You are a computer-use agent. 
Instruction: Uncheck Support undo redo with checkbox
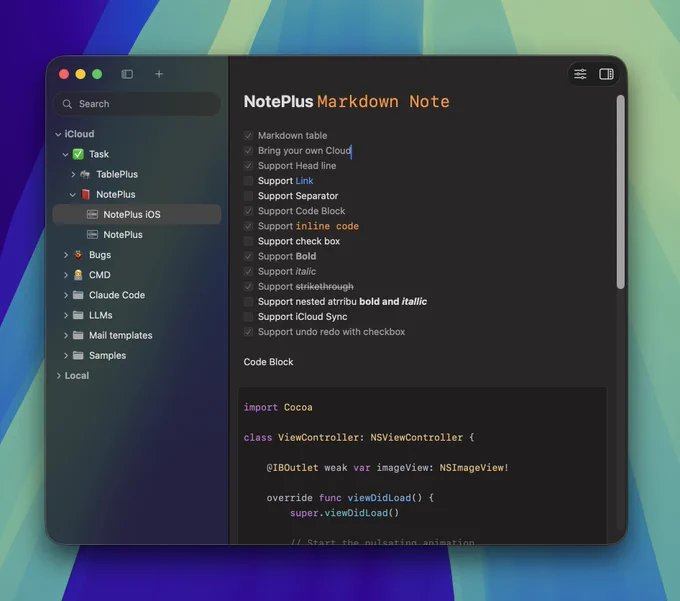coord(248,332)
